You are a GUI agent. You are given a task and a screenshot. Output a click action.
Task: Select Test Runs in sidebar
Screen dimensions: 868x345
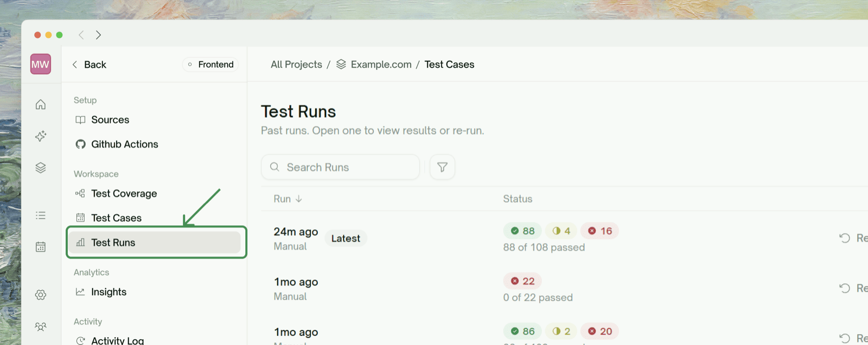[156, 242]
